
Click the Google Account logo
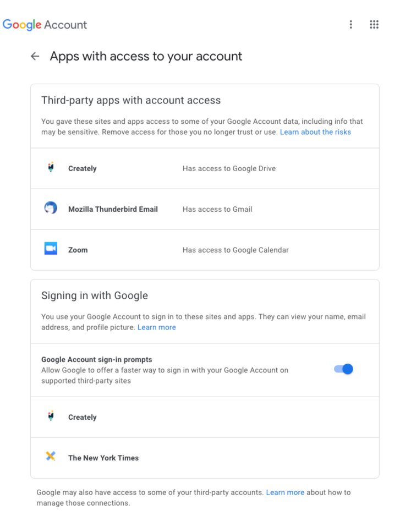tap(45, 25)
